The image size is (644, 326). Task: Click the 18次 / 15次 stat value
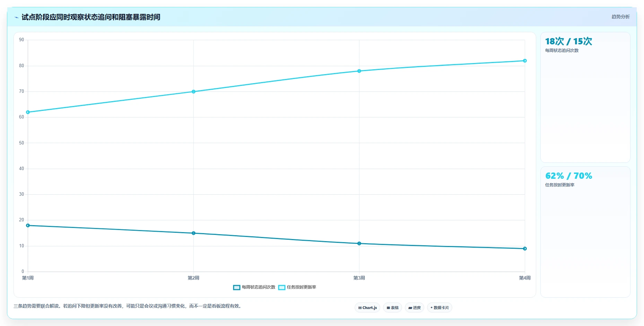[x=568, y=41]
